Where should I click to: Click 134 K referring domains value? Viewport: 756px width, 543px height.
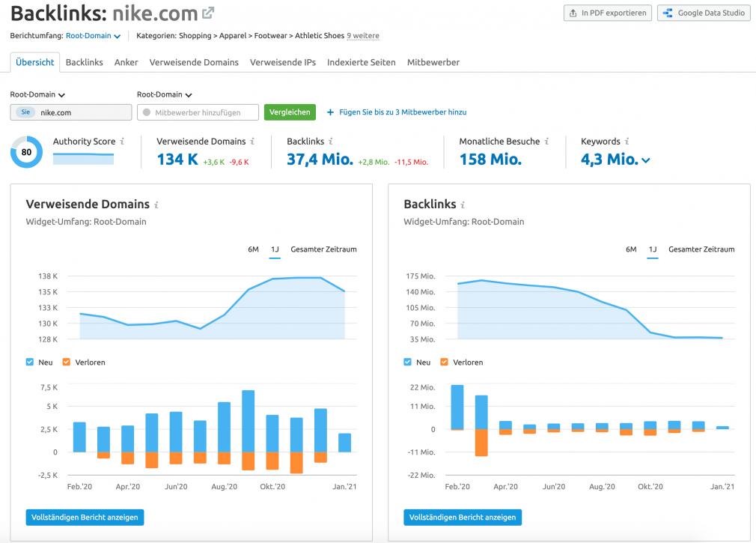tap(177, 159)
